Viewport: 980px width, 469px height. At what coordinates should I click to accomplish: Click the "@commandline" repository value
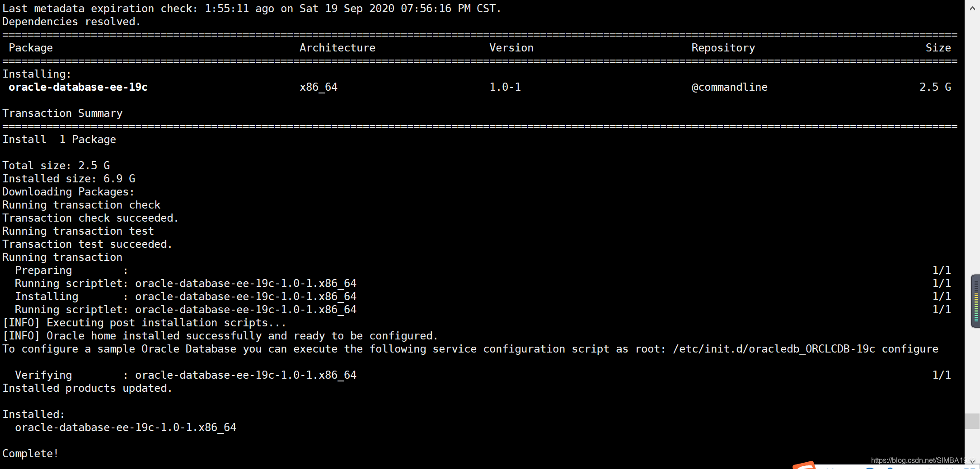(729, 87)
